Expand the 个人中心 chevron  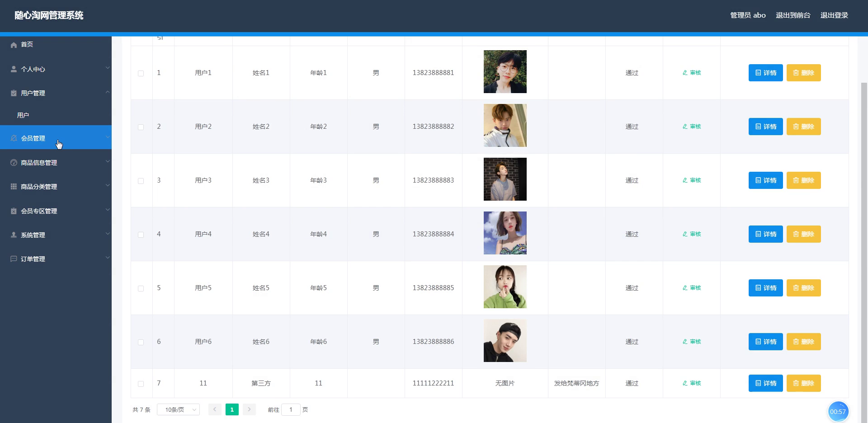coord(108,68)
